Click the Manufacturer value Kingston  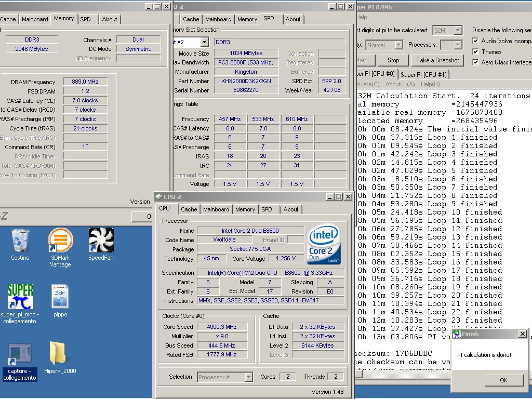(246, 72)
